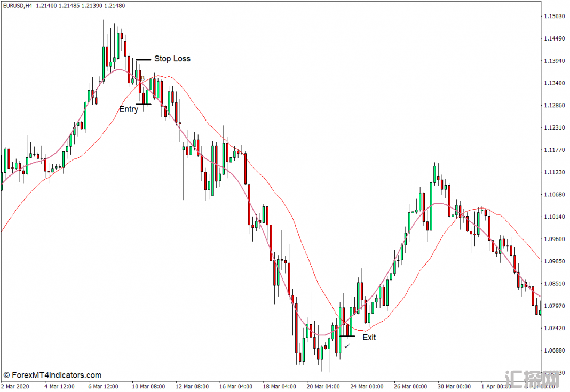This screenshot has height=392, width=570.
Task: Click the Entry text label
Action: [129, 109]
